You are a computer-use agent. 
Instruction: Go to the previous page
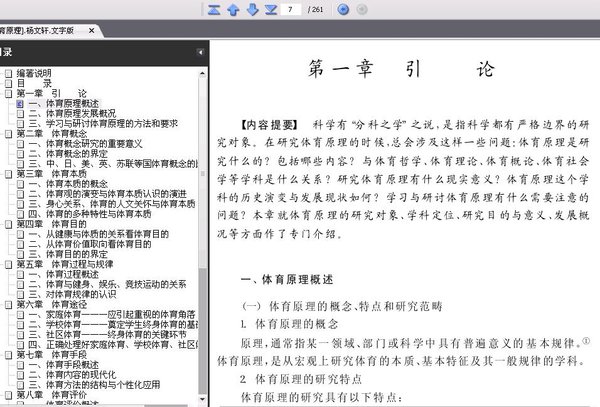(x=233, y=9)
